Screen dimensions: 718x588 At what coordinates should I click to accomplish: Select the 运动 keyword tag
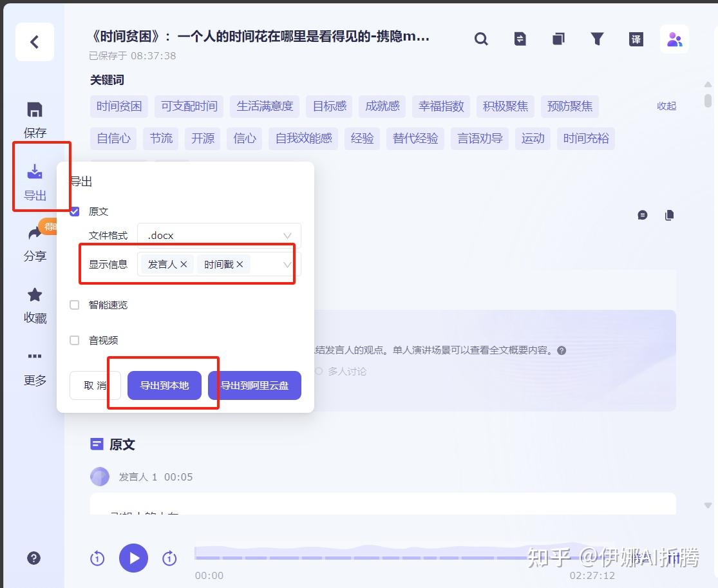[533, 138]
